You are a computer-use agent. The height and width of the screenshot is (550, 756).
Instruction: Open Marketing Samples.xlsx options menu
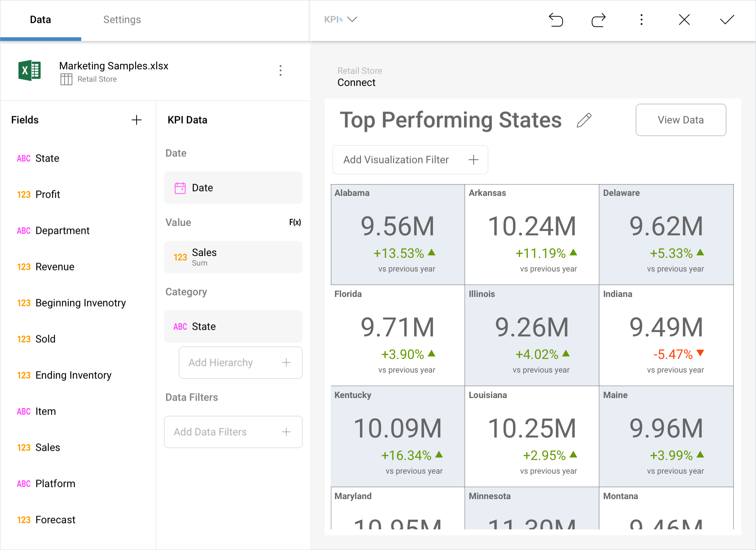pos(281,70)
